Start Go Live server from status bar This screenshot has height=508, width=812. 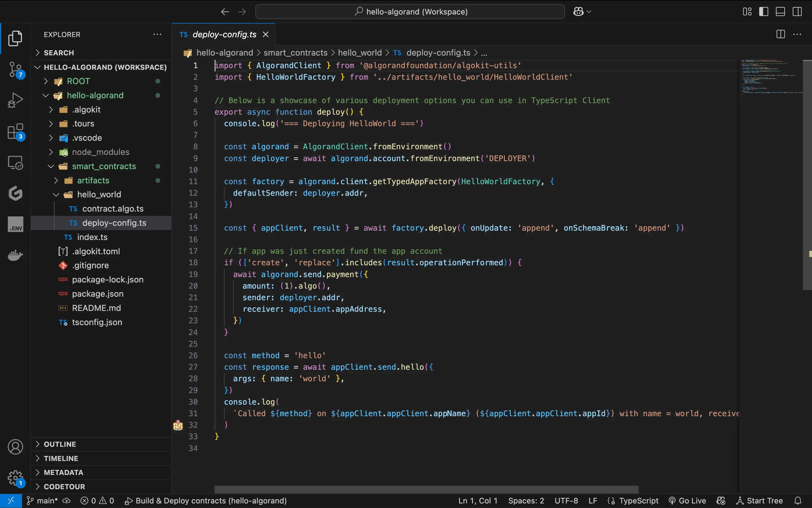687,500
